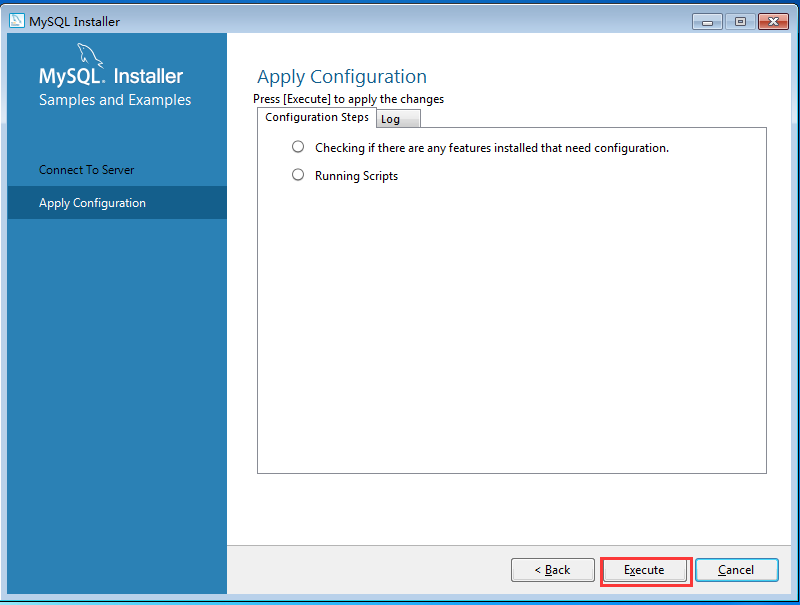The width and height of the screenshot is (800, 605).
Task: Select the status circle beside Checking features step
Action: pyautogui.click(x=297, y=146)
